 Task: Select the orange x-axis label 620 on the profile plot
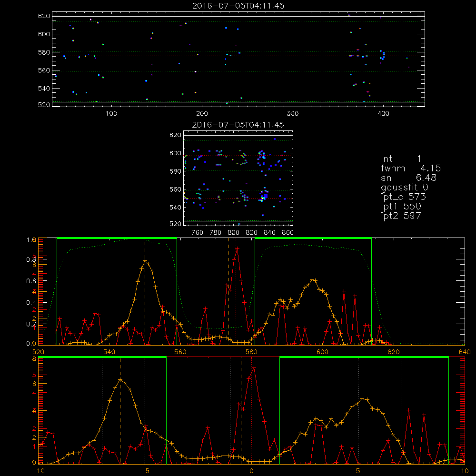point(394,352)
